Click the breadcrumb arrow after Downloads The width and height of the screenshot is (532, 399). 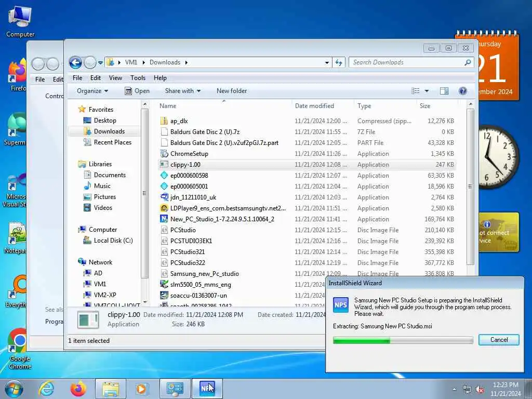click(187, 62)
